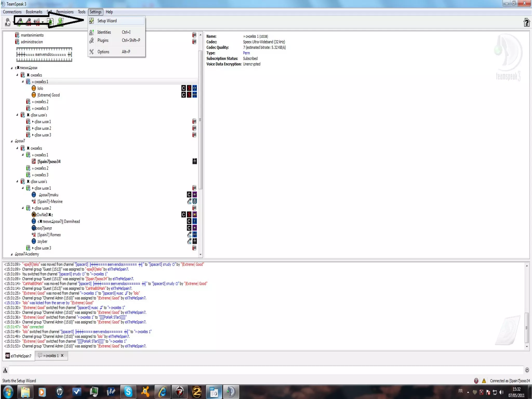The width and height of the screenshot is (532, 399).
Task: Toggle speakers mute in toolbar
Action: [x=37, y=22]
